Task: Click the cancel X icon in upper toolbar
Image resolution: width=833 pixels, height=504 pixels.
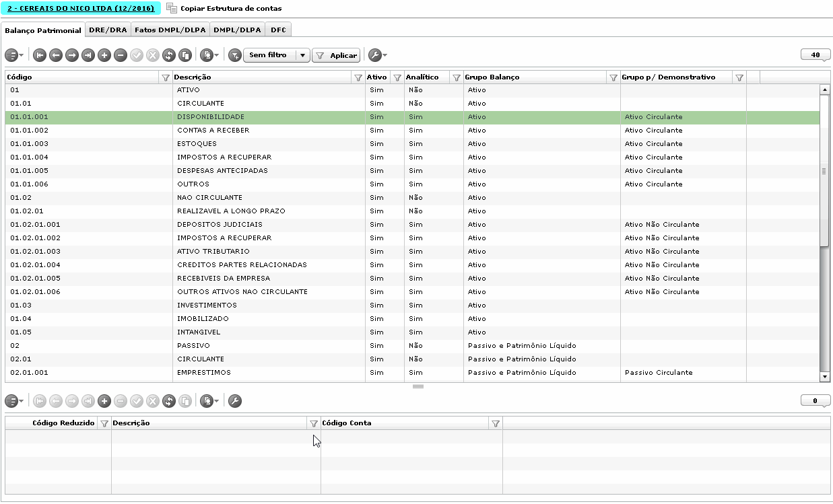Action: pos(153,55)
